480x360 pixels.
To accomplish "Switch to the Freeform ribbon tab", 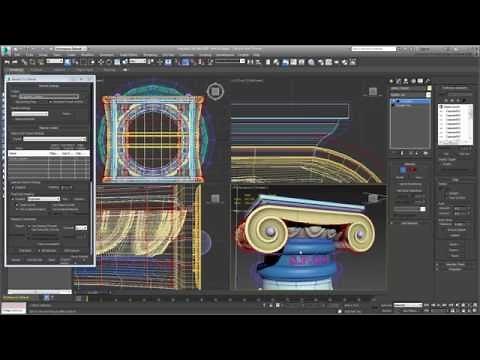I will coord(37,70).
